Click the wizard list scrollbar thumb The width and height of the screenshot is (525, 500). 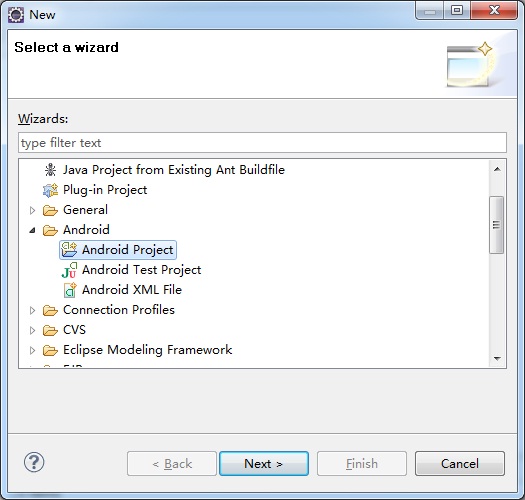point(497,225)
